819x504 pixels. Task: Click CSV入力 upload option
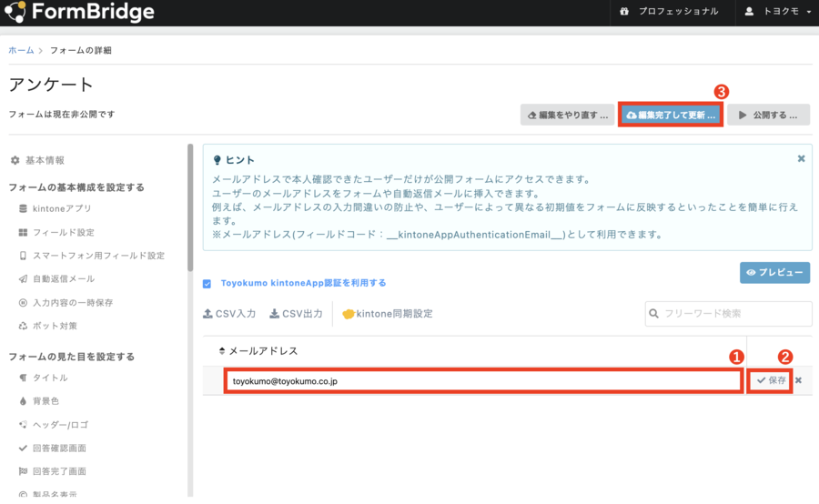coord(229,313)
